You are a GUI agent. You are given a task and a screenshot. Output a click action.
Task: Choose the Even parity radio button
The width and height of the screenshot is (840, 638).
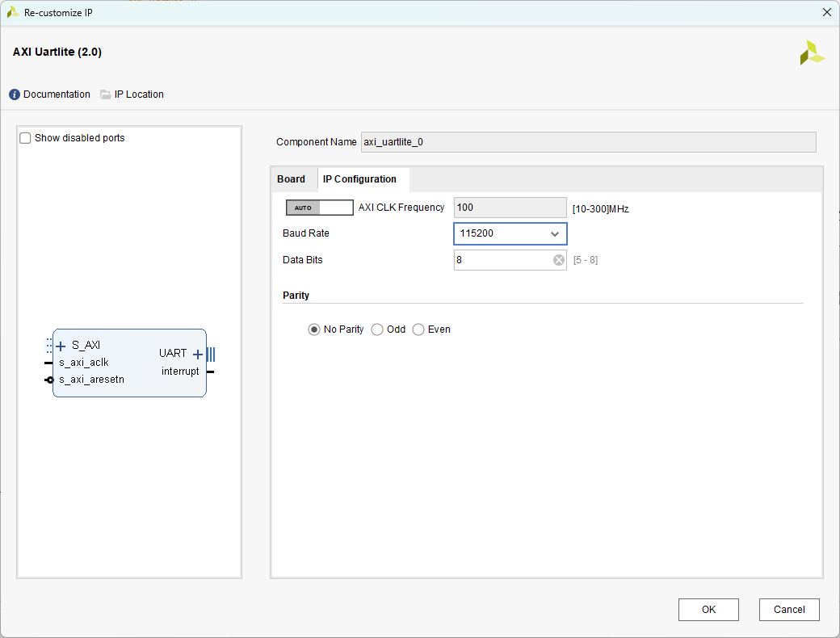[x=418, y=329]
